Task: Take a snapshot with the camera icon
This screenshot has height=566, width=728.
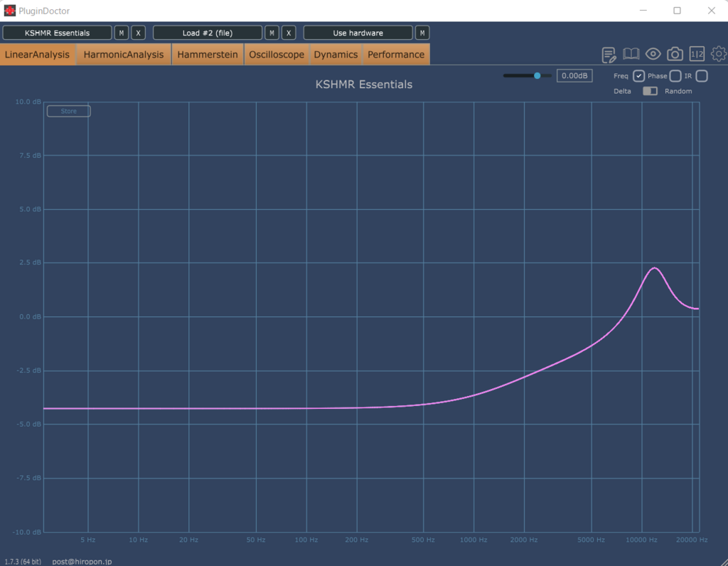Action: click(675, 54)
